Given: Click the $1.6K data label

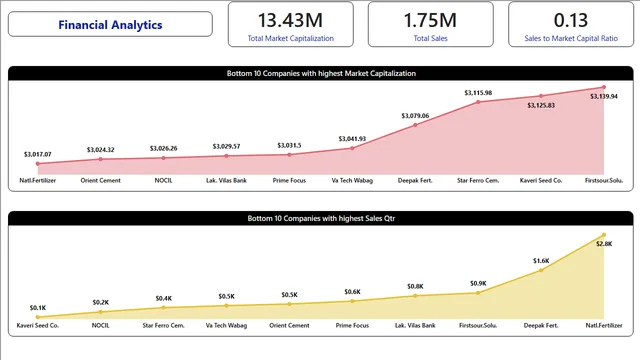Looking at the screenshot, I should point(541,261).
